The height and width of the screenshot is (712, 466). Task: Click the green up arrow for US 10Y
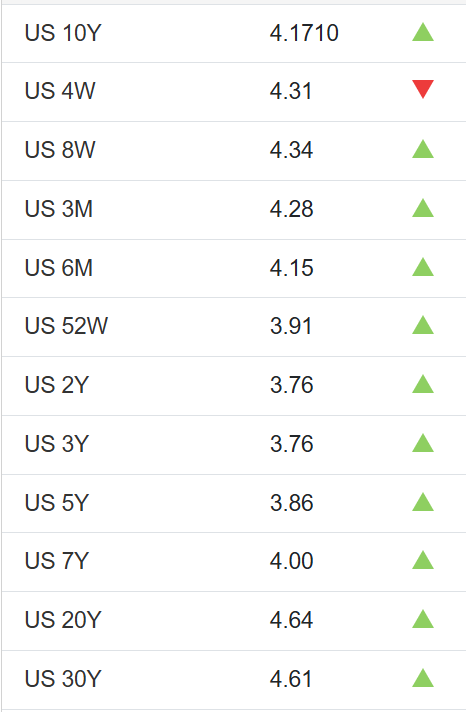pyautogui.click(x=423, y=32)
